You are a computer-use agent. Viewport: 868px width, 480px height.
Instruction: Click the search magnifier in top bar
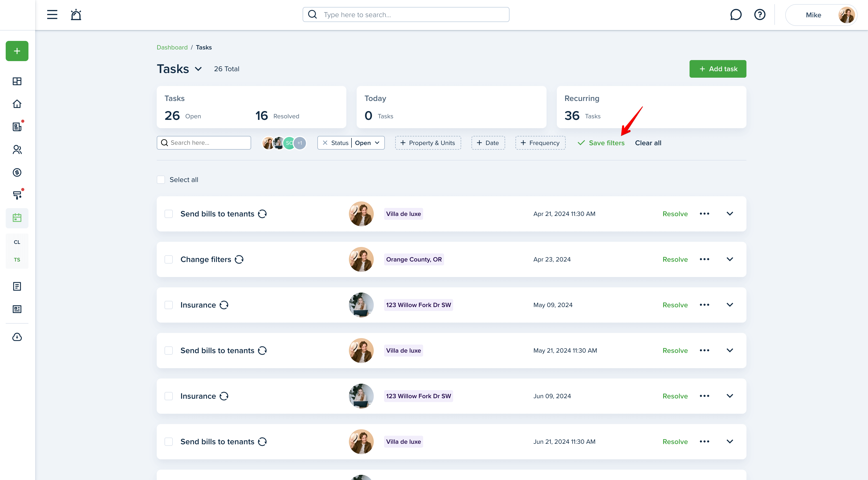[312, 14]
